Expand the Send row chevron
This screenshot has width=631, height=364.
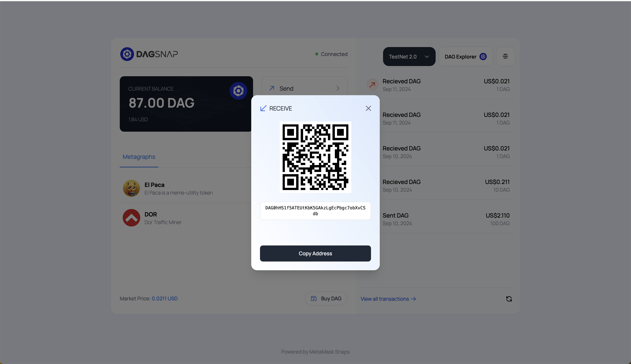(x=338, y=88)
